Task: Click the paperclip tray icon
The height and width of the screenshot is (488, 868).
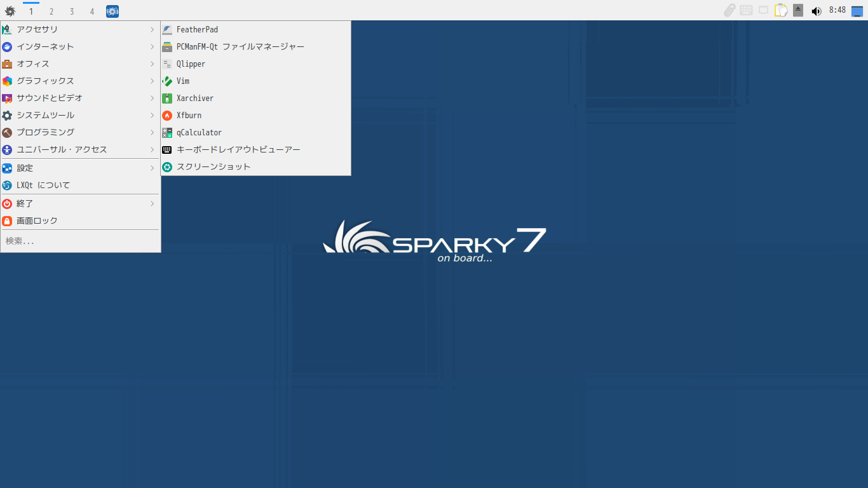Action: coord(729,10)
